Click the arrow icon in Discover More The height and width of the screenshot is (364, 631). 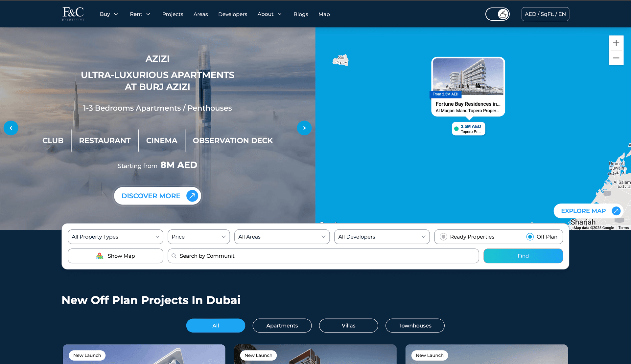pyautogui.click(x=192, y=196)
